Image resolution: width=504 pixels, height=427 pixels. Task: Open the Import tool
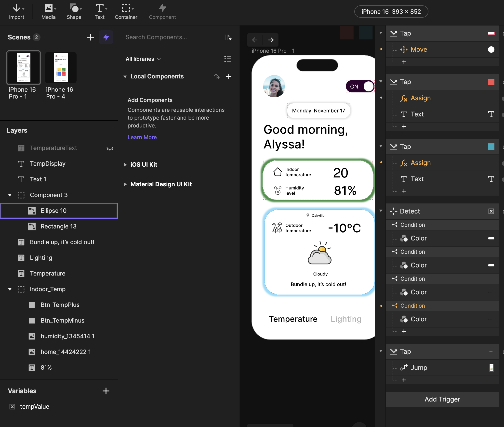click(16, 12)
